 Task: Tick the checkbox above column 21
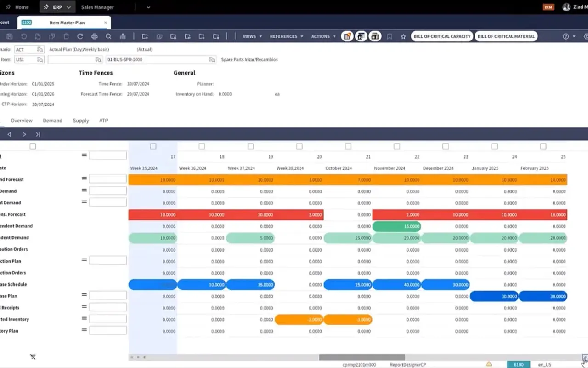point(348,146)
